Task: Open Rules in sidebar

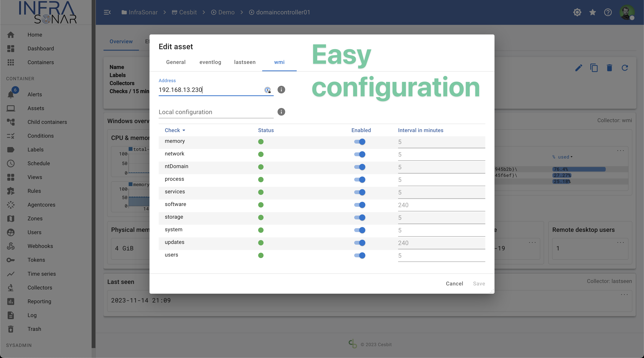Action: 34,191
